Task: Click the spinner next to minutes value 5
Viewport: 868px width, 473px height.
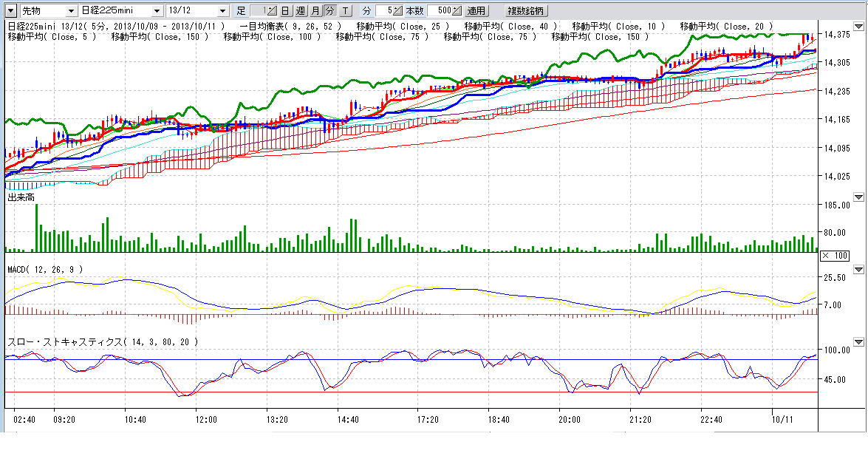Action: pos(397,11)
